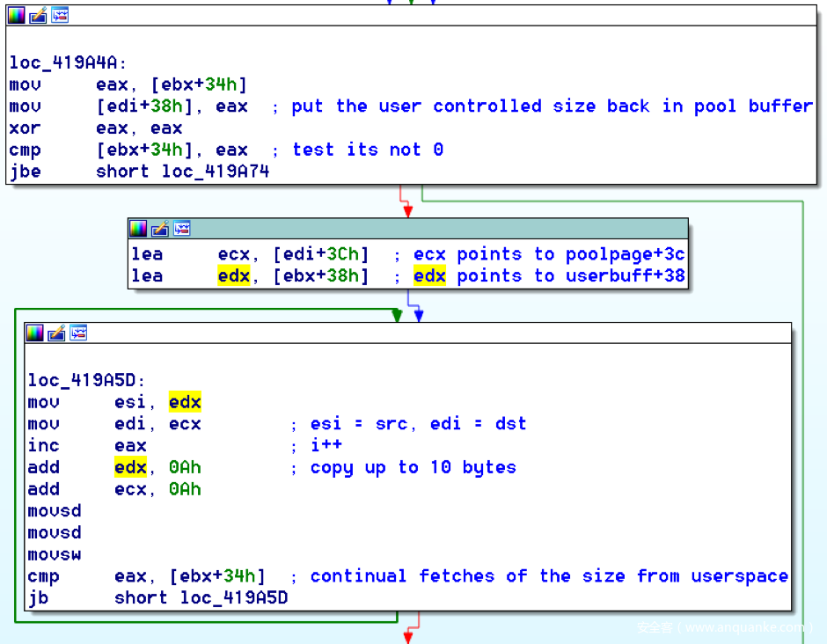Follow jb target short loc_419A5D
827x644 pixels.
click(x=234, y=598)
